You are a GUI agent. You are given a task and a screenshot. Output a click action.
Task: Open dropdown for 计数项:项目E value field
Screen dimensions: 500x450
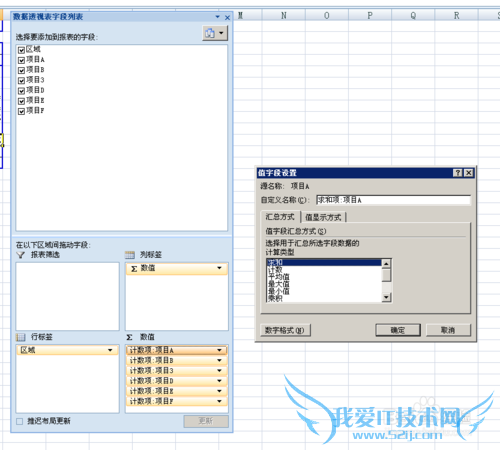tap(219, 391)
